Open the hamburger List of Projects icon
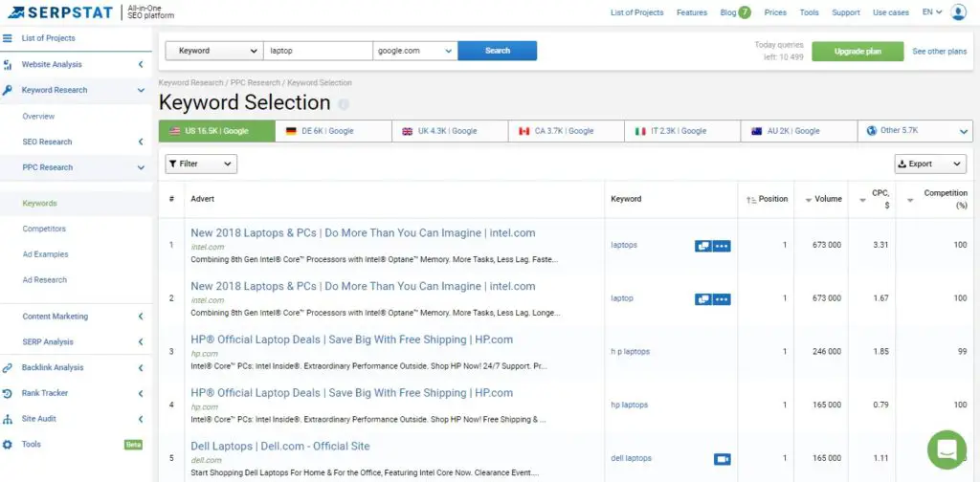Screen dimensions: 980x482 tap(8, 38)
